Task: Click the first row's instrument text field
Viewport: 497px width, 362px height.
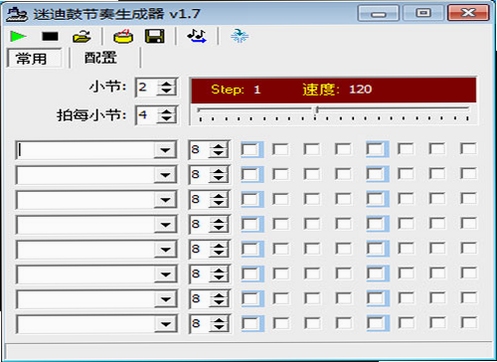Action: point(85,150)
